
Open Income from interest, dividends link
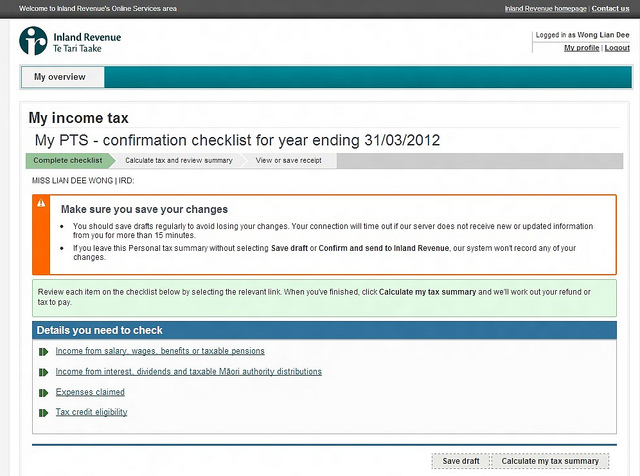tap(188, 372)
